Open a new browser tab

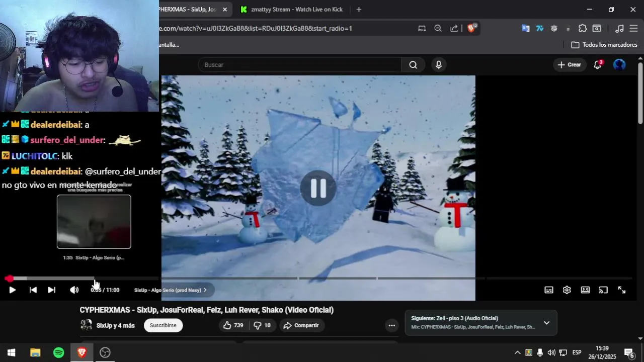click(x=359, y=10)
